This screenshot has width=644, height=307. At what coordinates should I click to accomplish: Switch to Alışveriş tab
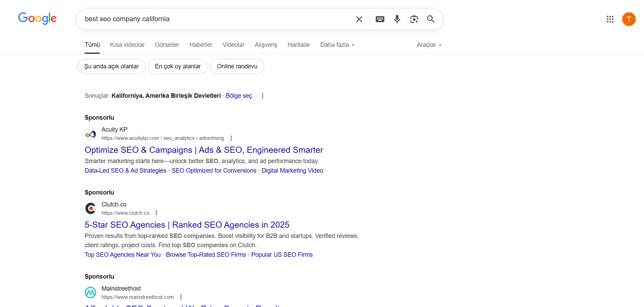266,45
